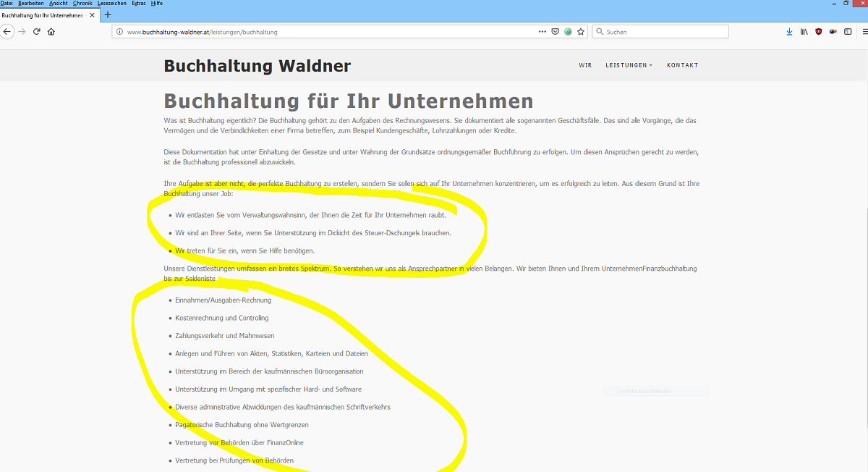This screenshot has width=868, height=472.
Task: Open the uBlock Origin shield extension
Action: (x=819, y=32)
